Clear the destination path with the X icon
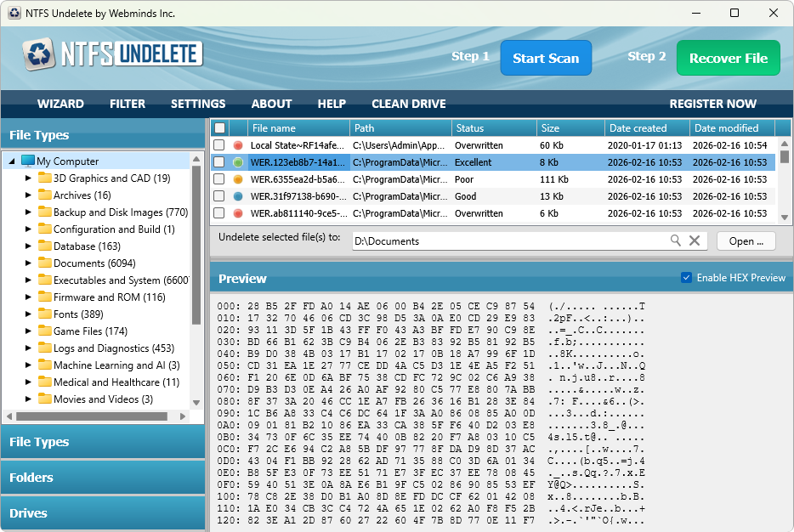794x532 pixels. pos(695,241)
